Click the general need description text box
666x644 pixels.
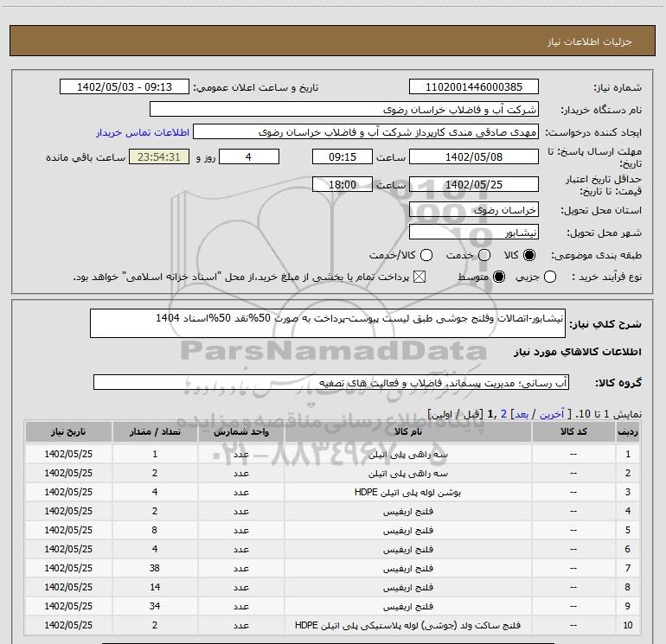[328, 323]
